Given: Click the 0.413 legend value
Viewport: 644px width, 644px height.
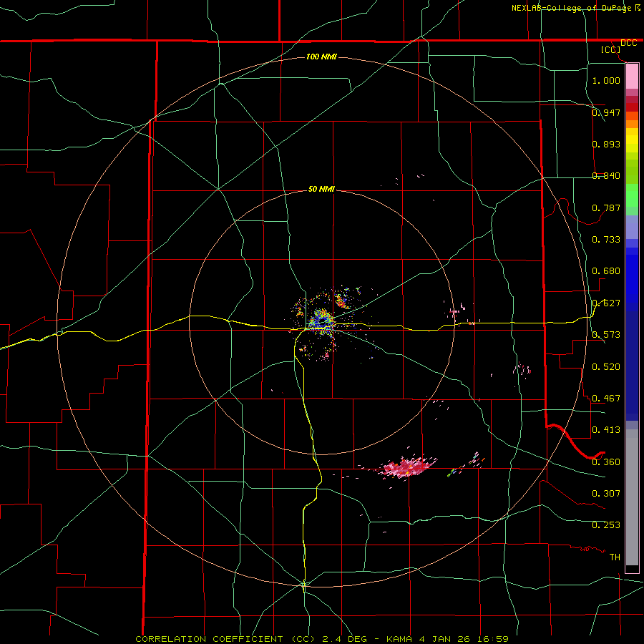Looking at the screenshot, I should [606, 429].
